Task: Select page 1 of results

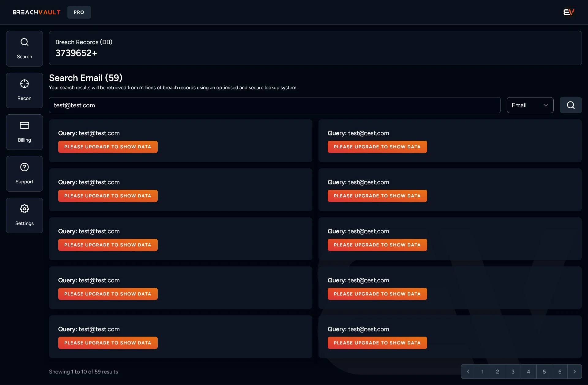Action: point(482,371)
